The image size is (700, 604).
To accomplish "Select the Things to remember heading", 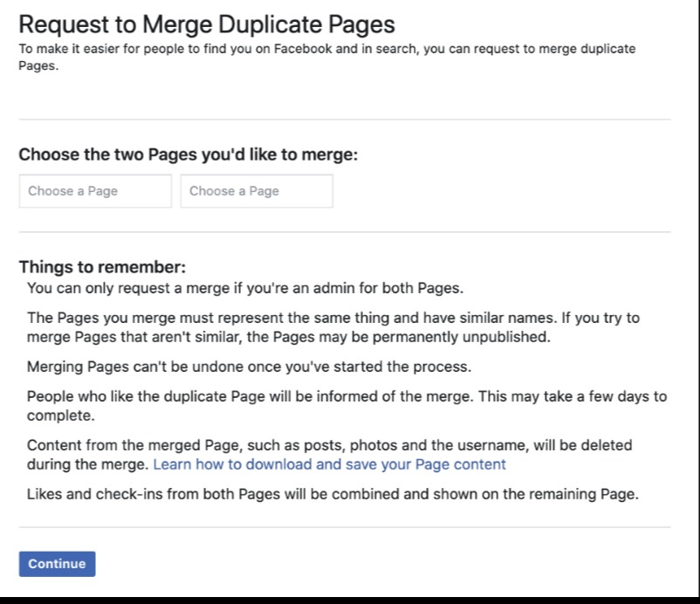I will point(102,267).
